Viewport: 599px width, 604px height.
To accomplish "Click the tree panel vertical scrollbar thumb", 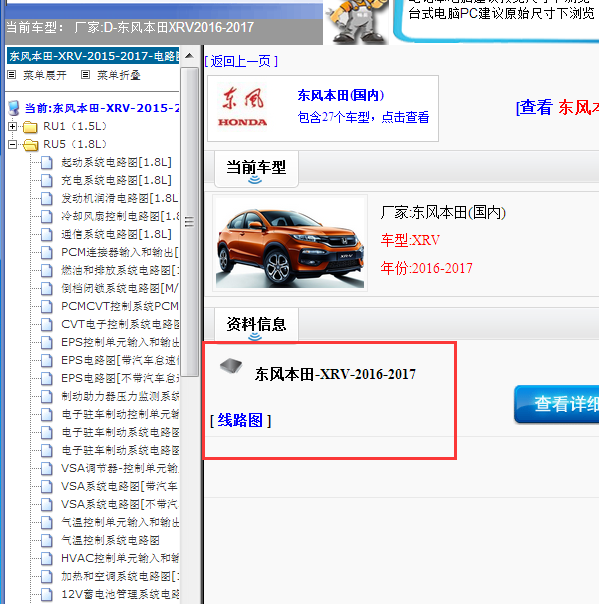I will 189,222.
